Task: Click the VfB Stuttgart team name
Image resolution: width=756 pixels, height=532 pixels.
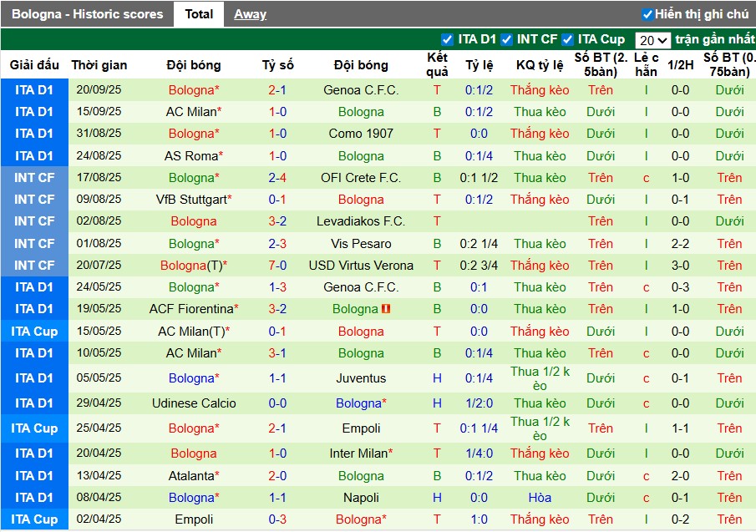Action: point(191,200)
